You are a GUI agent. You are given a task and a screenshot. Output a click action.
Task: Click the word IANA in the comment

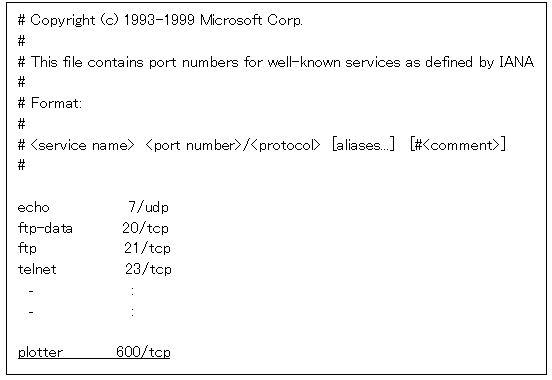click(517, 62)
